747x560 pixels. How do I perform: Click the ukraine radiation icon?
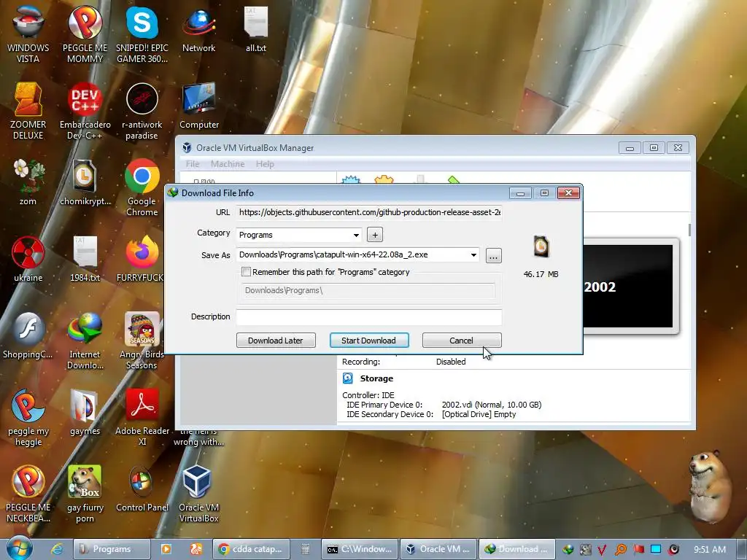coord(28,259)
